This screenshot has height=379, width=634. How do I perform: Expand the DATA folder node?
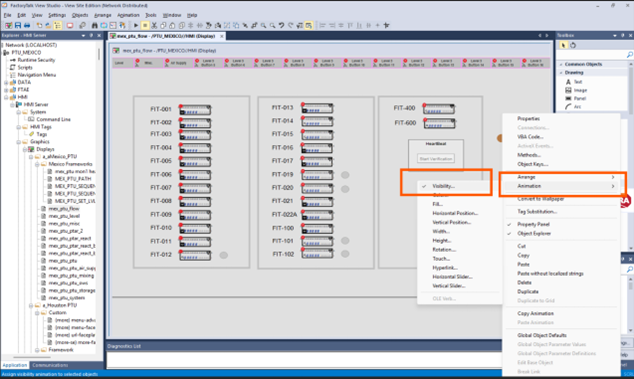[6, 83]
